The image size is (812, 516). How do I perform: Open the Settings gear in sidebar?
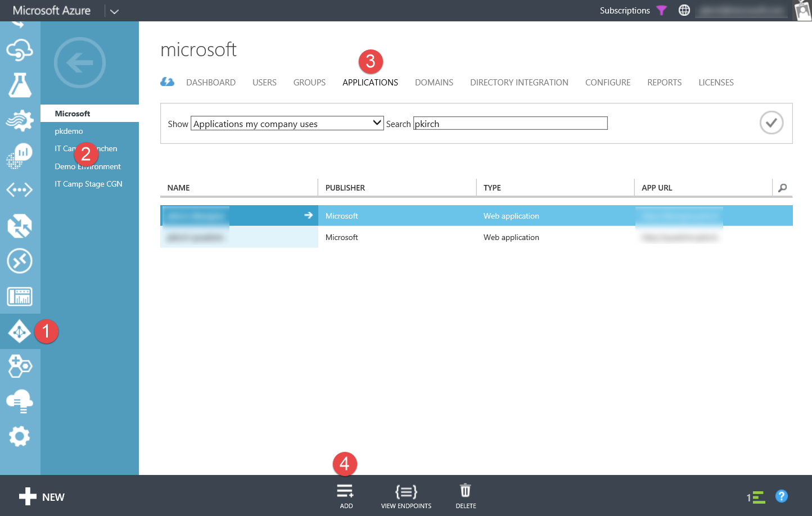[x=20, y=436]
